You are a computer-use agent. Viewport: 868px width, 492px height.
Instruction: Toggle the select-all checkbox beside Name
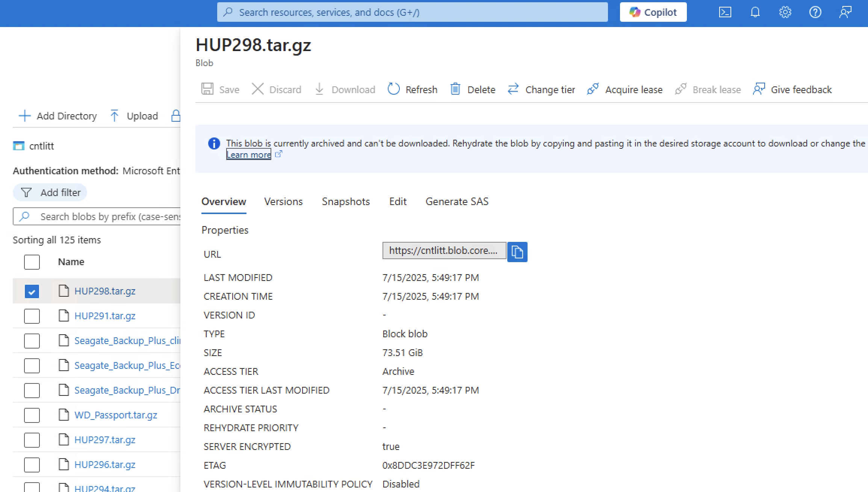pyautogui.click(x=32, y=262)
